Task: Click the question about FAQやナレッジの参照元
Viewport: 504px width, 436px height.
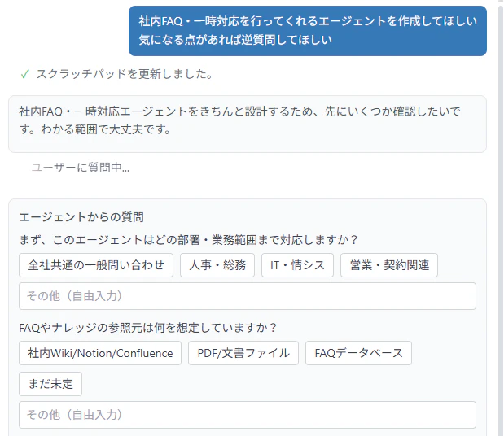Action: click(x=147, y=328)
